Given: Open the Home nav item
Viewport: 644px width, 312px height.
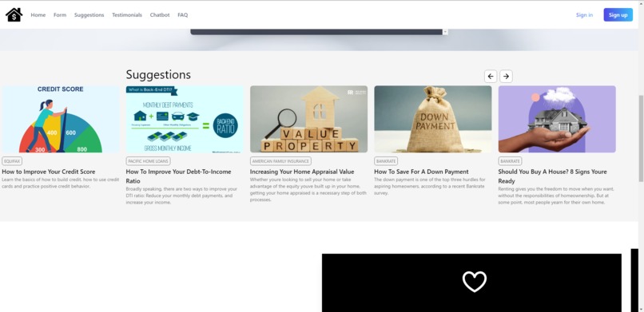Looking at the screenshot, I should 38,14.
